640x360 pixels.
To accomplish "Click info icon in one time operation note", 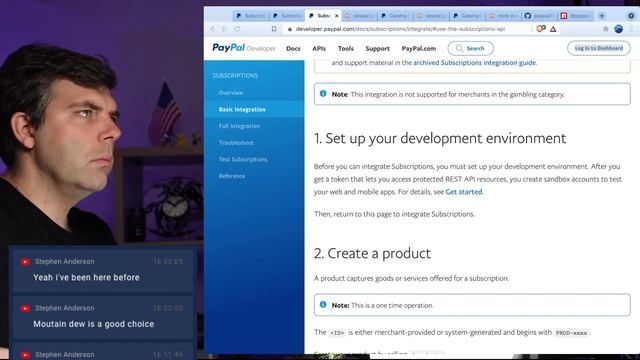I will (323, 304).
